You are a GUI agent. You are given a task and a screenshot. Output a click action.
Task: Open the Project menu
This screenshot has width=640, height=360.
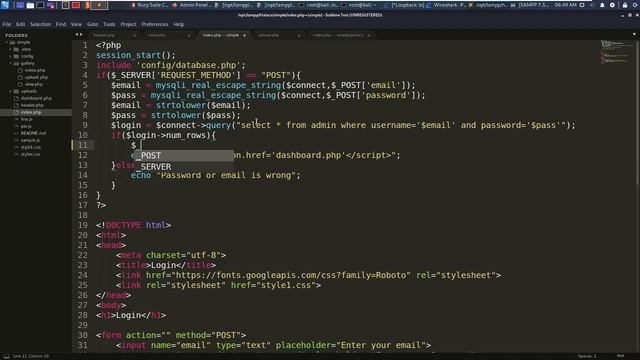128,24
